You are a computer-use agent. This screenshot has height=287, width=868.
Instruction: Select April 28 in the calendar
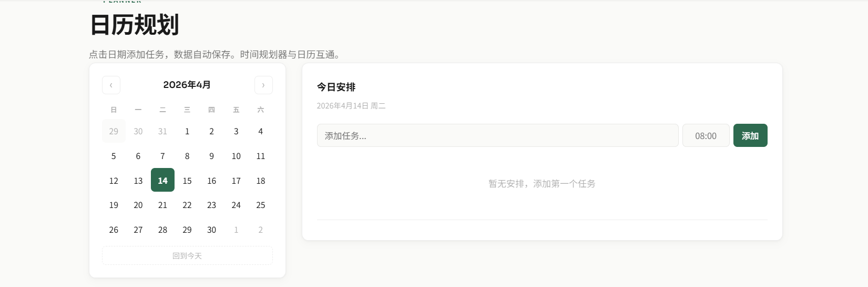pos(162,230)
